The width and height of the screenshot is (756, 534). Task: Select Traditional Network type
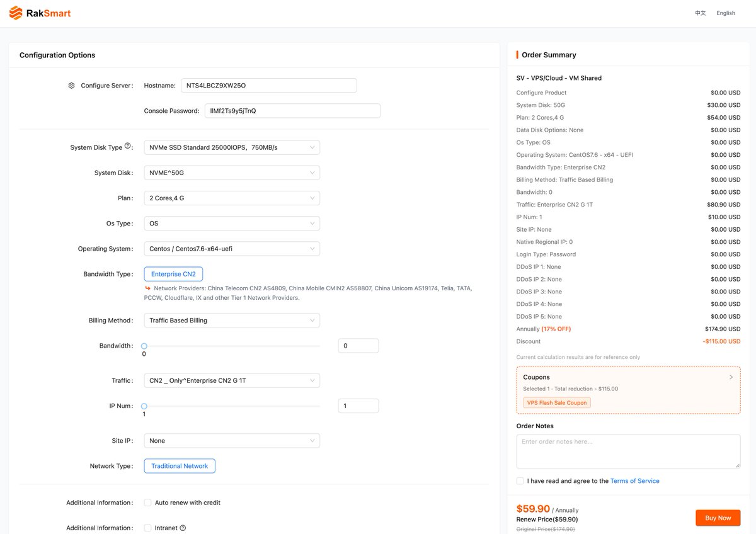(180, 466)
